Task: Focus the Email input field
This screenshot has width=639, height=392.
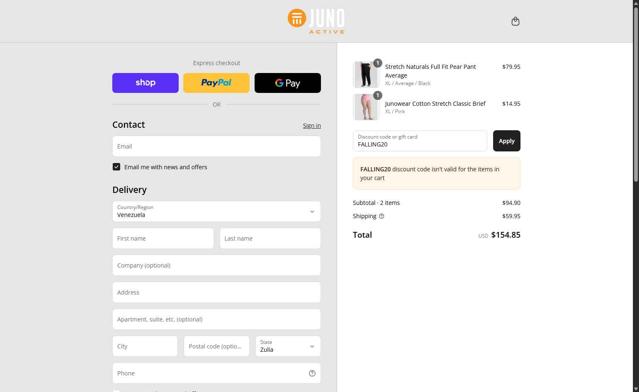Action: [x=216, y=146]
